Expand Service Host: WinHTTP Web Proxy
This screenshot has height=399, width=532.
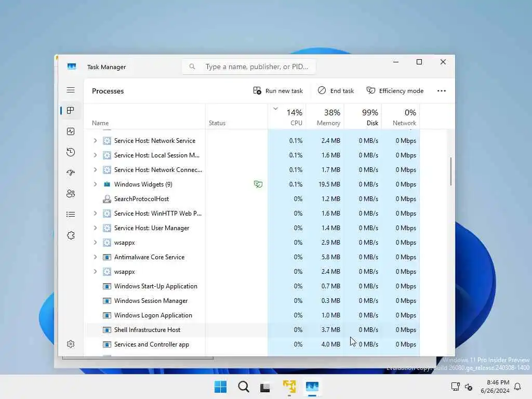click(96, 214)
